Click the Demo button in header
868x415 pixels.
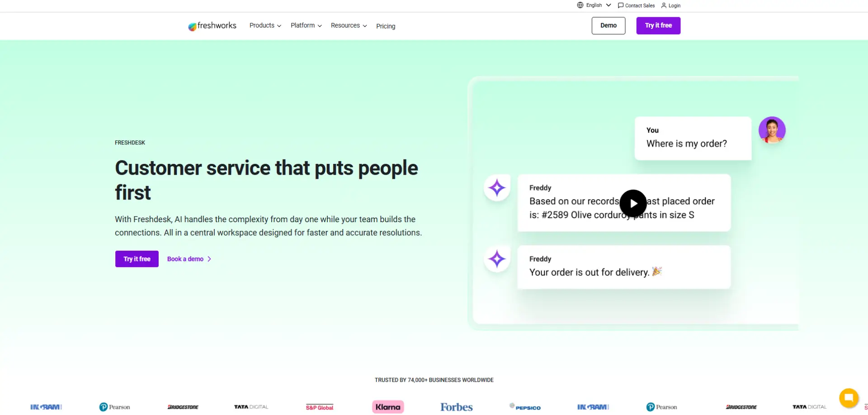pos(609,25)
